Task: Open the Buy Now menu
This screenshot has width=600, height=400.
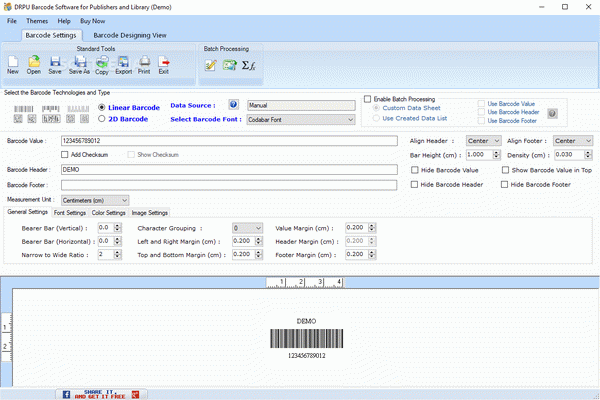Action: 93,21
